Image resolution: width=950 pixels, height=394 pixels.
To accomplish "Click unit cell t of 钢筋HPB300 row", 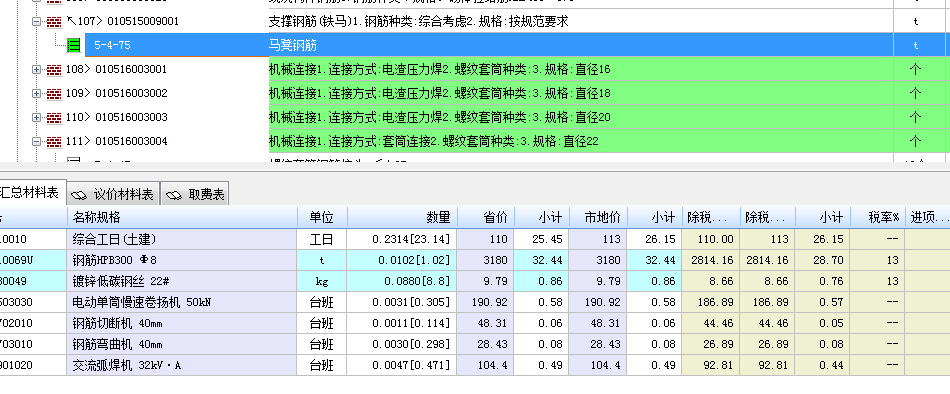I will (322, 261).
